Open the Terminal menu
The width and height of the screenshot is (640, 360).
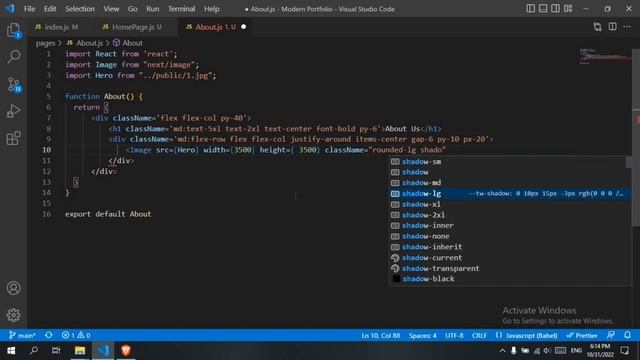(x=181, y=9)
